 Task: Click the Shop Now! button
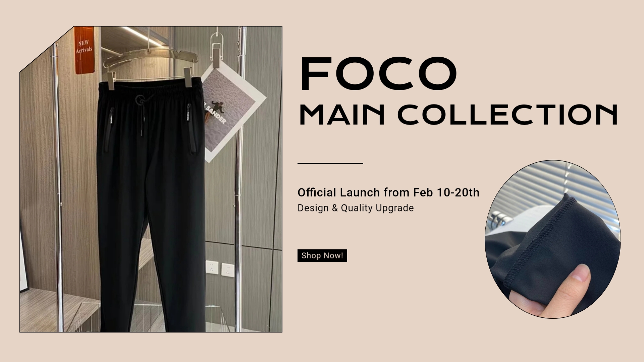[x=322, y=255]
